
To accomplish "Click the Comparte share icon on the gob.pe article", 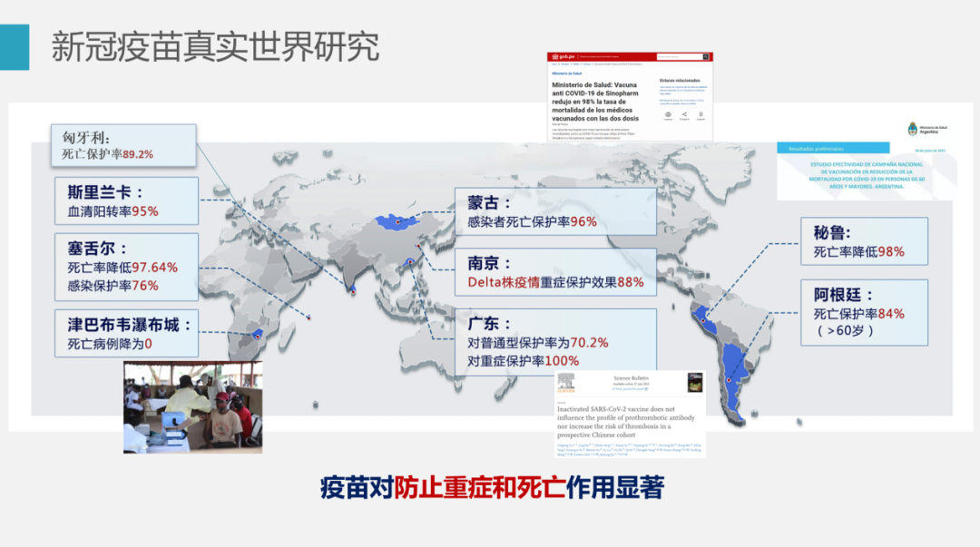I will [684, 113].
